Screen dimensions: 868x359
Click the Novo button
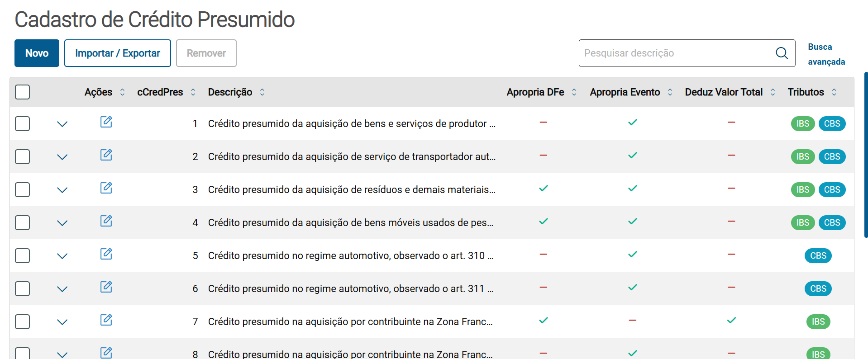point(37,53)
